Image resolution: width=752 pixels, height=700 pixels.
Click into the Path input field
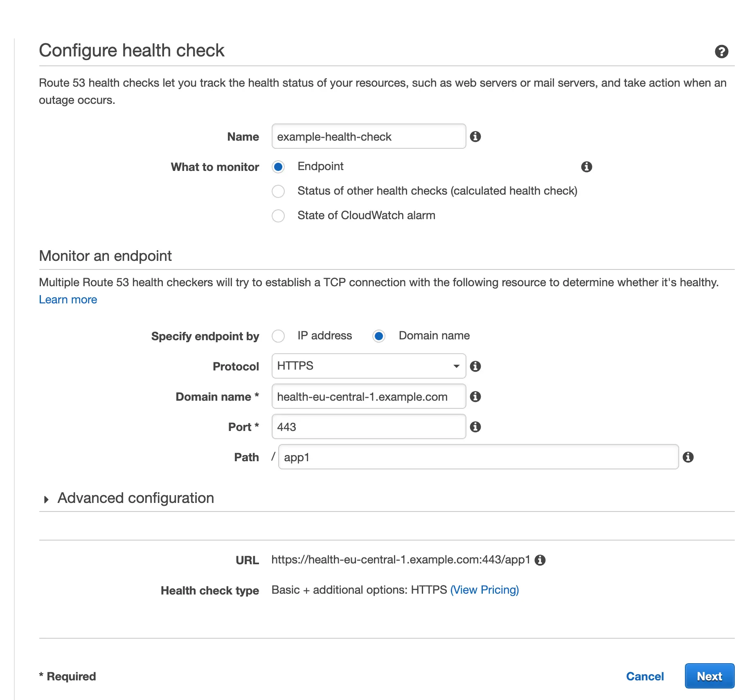(478, 457)
